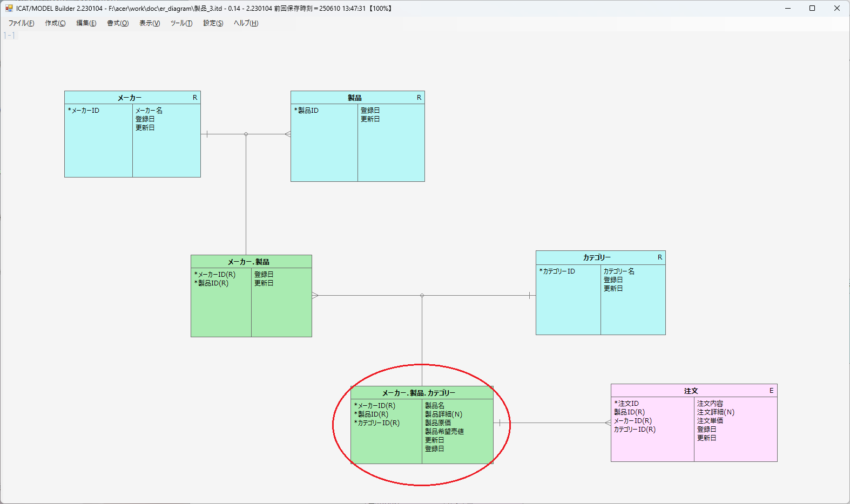This screenshot has width=850, height=504.
Task: Open the ヘルプ(H) menu
Action: [246, 23]
